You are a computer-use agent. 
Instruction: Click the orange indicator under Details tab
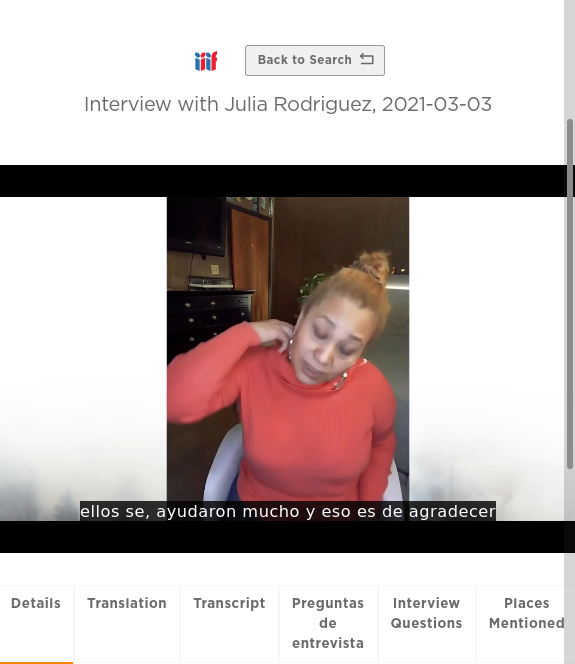(36, 663)
